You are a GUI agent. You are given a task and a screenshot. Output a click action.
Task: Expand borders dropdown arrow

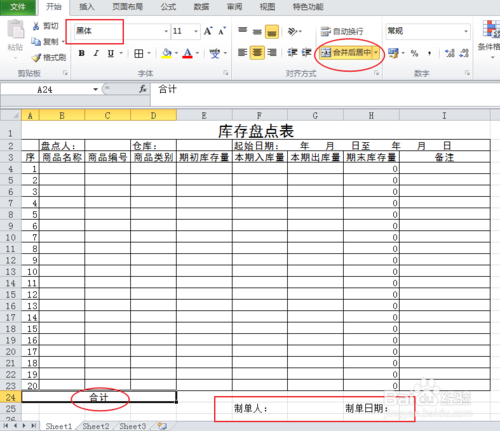tap(149, 53)
